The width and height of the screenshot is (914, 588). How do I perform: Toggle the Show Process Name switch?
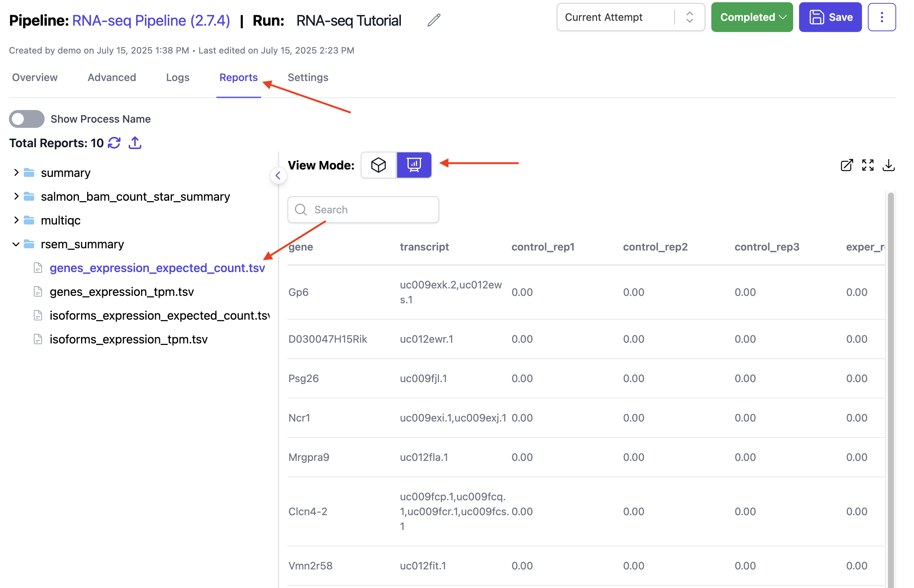[x=27, y=119]
